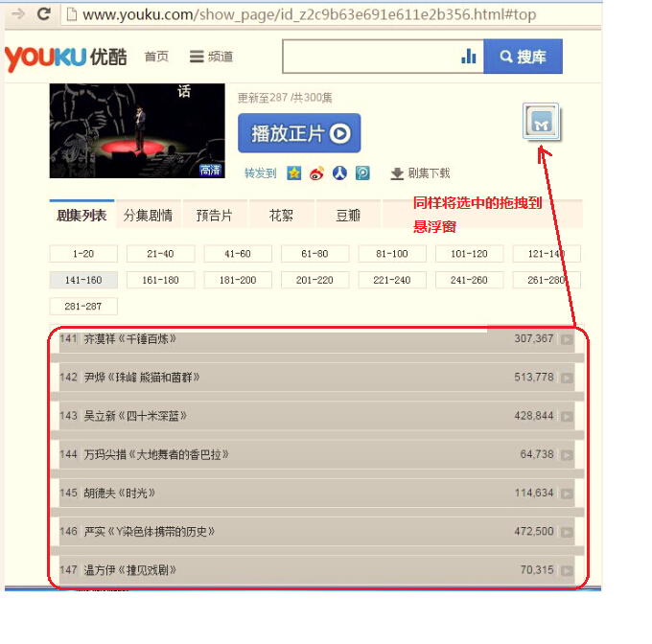Screen dimensions: 652x644
Task: Open episode 142 尹烨《珠峰 熊猫和菌群》
Action: tap(142, 378)
